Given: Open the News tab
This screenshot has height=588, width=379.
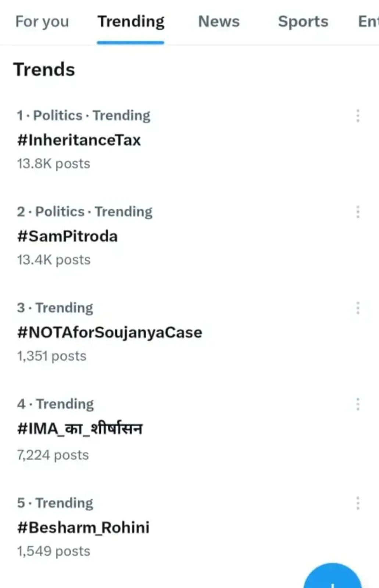Looking at the screenshot, I should pyautogui.click(x=219, y=21).
